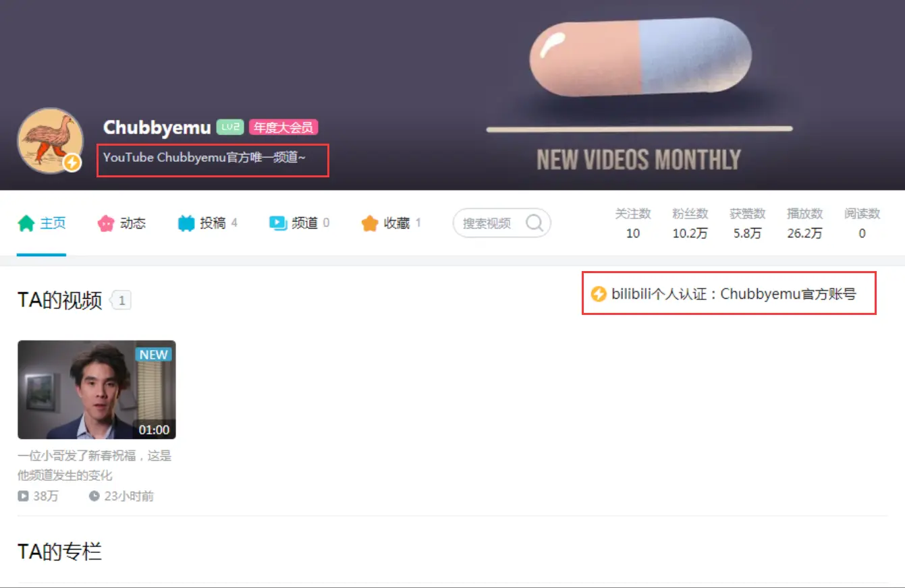Screen dimensions: 905x588
Task: Click the pink 动态 icon
Action: pos(106,223)
